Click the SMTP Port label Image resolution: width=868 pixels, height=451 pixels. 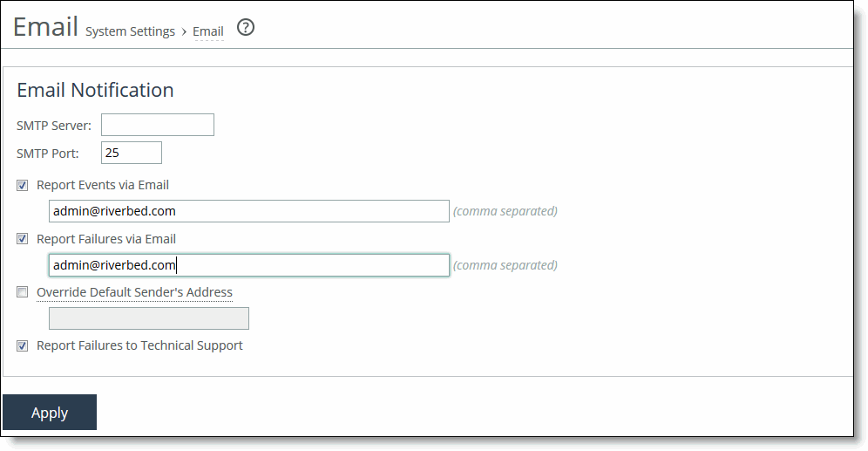[x=48, y=154]
